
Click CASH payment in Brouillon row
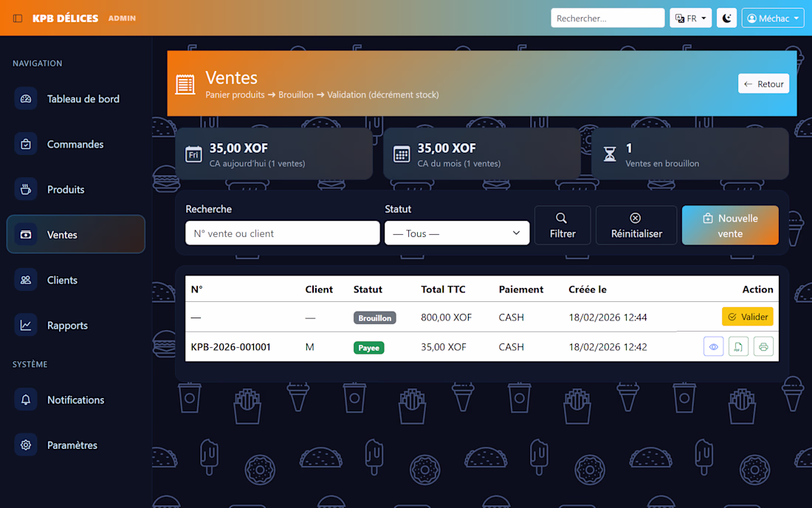[x=511, y=317]
